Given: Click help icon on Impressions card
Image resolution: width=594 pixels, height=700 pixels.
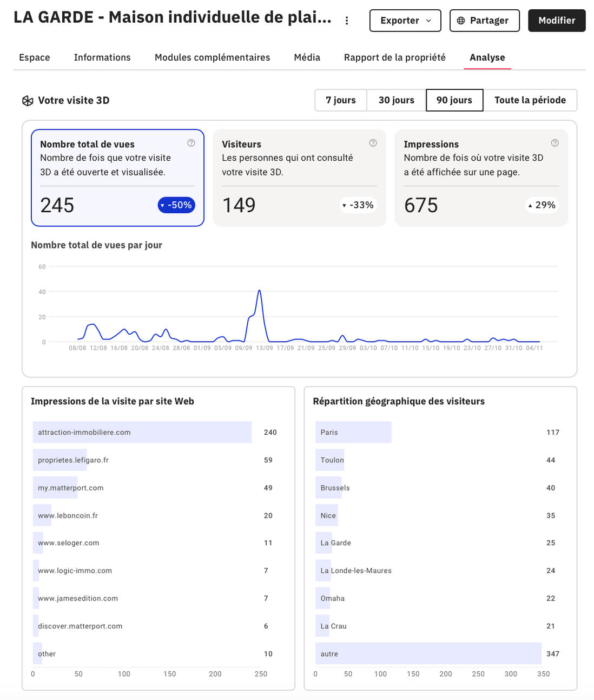Looking at the screenshot, I should point(555,143).
